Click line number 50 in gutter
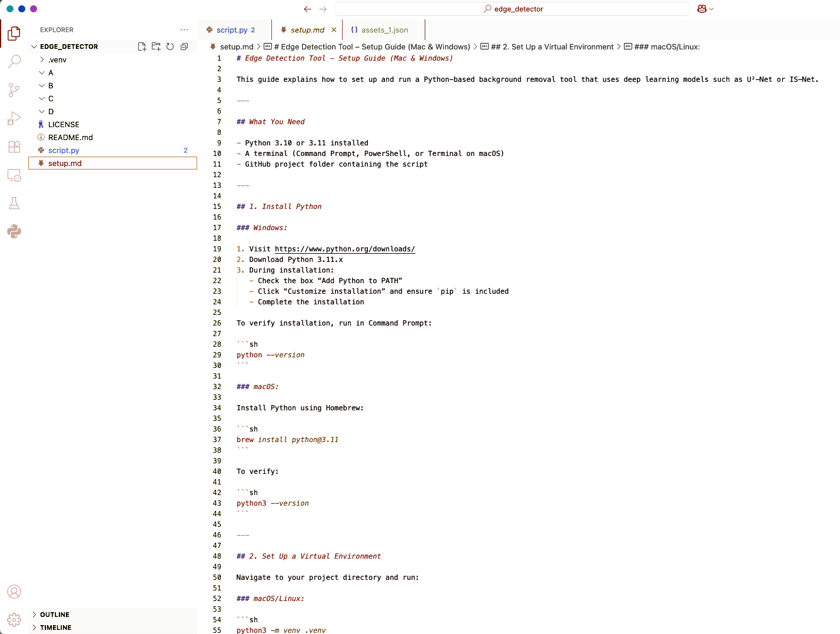 [217, 577]
